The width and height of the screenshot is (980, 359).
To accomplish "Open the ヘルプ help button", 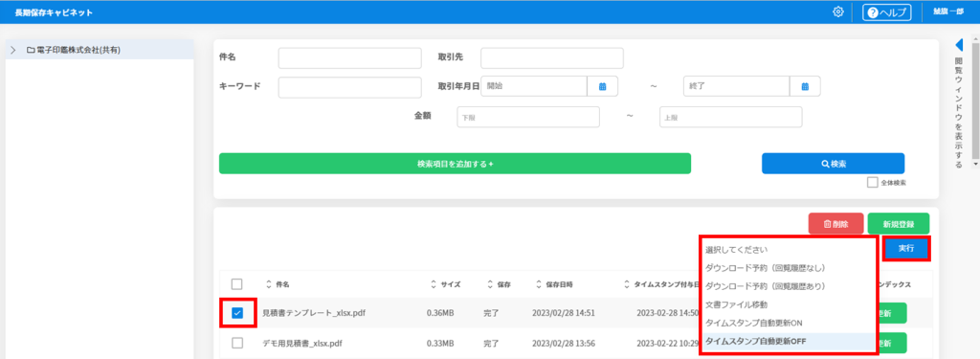I will point(887,12).
